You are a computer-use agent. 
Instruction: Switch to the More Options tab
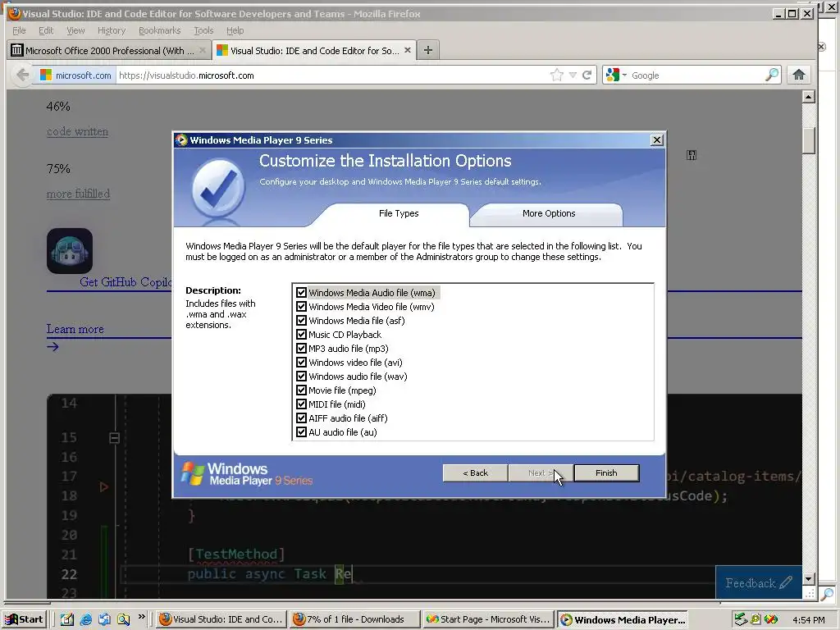click(x=549, y=214)
